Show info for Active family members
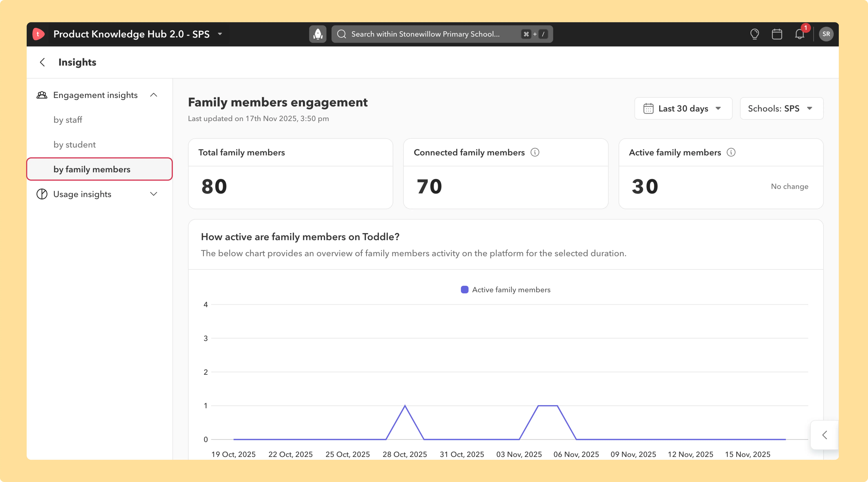 [x=731, y=152]
